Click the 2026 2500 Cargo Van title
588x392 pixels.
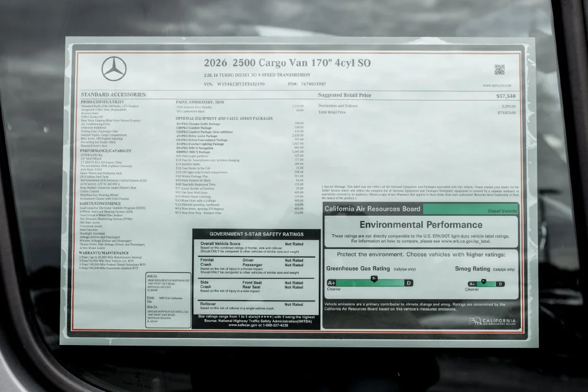point(287,63)
